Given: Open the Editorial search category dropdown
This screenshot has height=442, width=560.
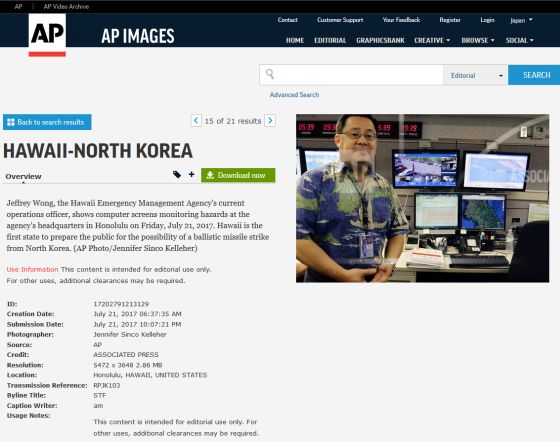Looking at the screenshot, I should click(x=475, y=75).
